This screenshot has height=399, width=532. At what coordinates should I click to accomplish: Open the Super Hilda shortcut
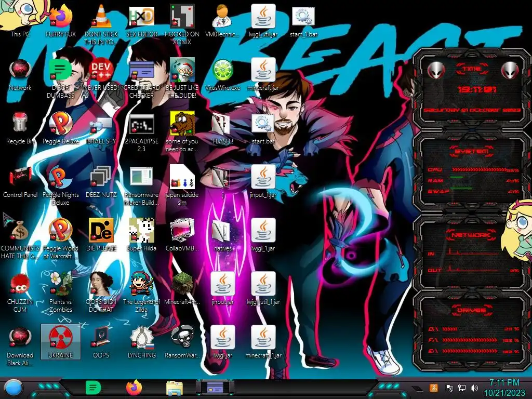(x=142, y=235)
